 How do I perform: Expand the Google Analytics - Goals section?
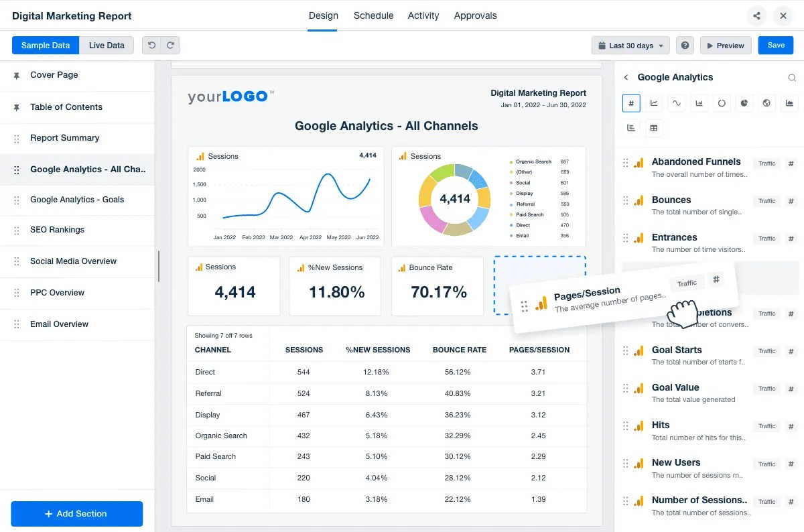coord(78,200)
